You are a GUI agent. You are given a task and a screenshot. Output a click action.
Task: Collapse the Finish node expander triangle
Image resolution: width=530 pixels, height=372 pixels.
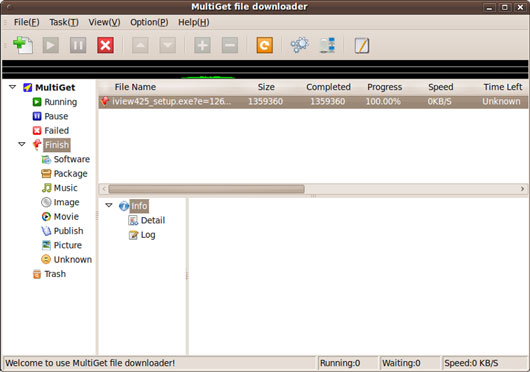[x=22, y=144]
